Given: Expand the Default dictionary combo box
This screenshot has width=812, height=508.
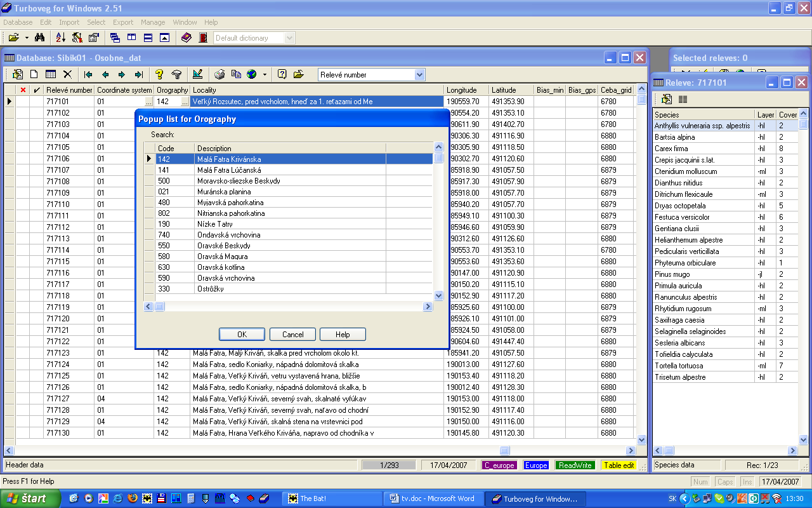Looking at the screenshot, I should click(290, 38).
